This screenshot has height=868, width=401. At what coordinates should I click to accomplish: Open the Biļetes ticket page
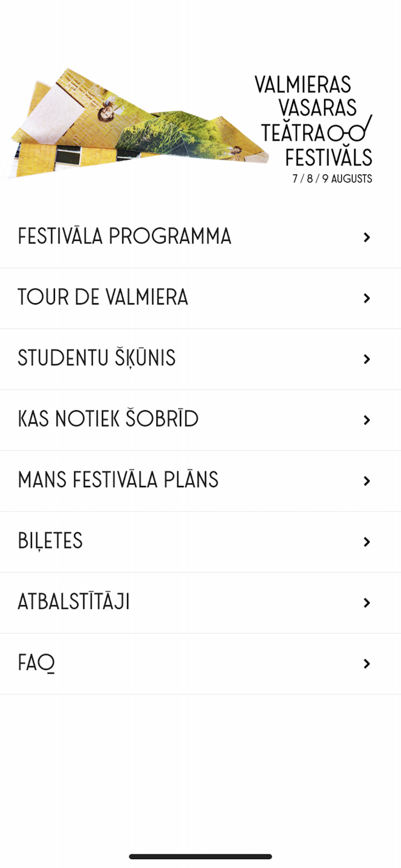[51, 540]
